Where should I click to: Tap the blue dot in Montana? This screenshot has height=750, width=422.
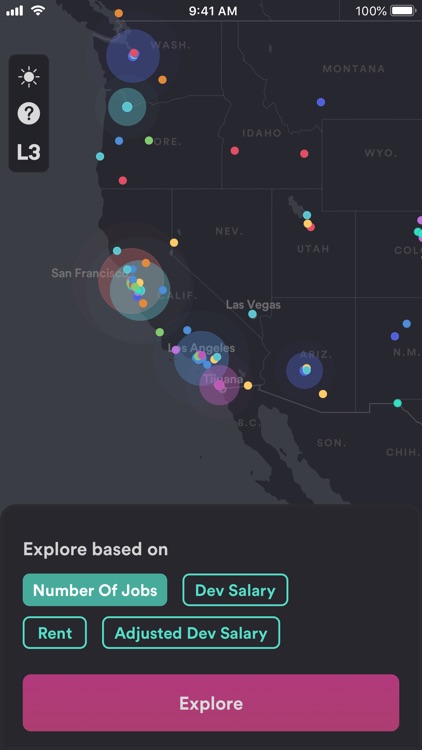click(321, 102)
